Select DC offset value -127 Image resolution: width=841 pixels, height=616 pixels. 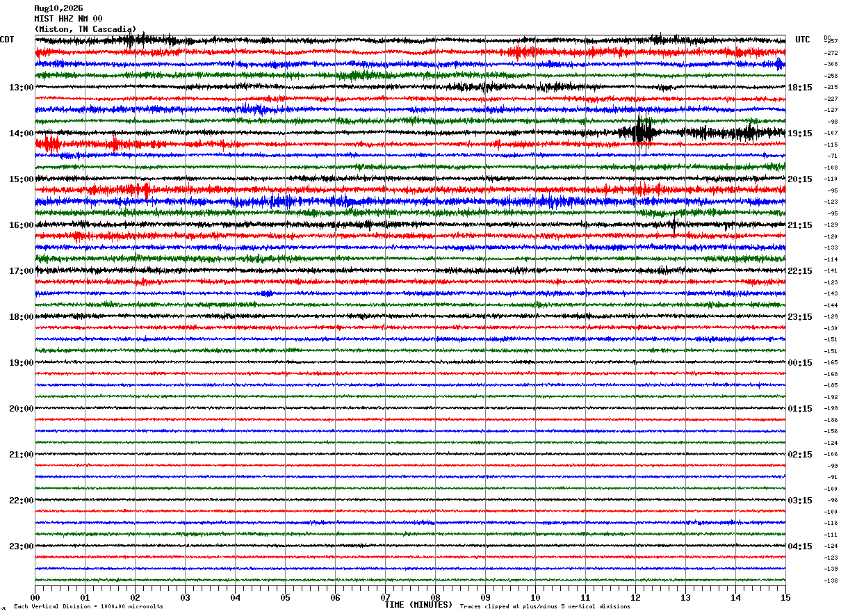pos(831,110)
